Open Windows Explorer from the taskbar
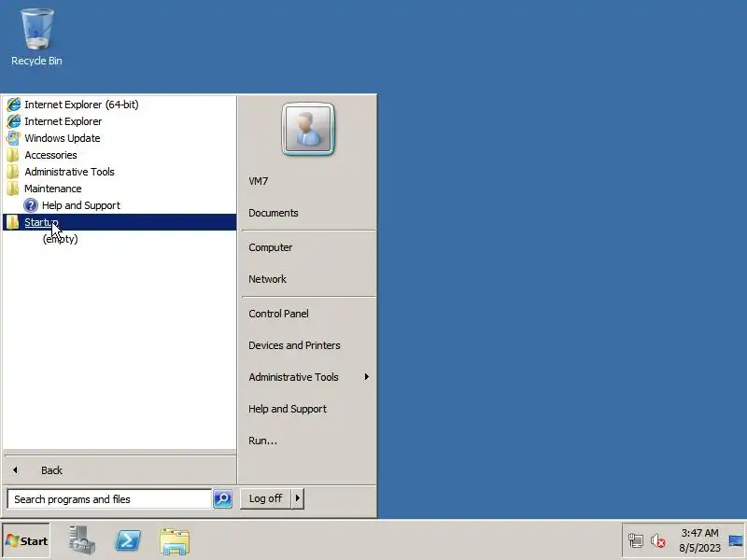This screenshot has width=747, height=560. click(175, 541)
